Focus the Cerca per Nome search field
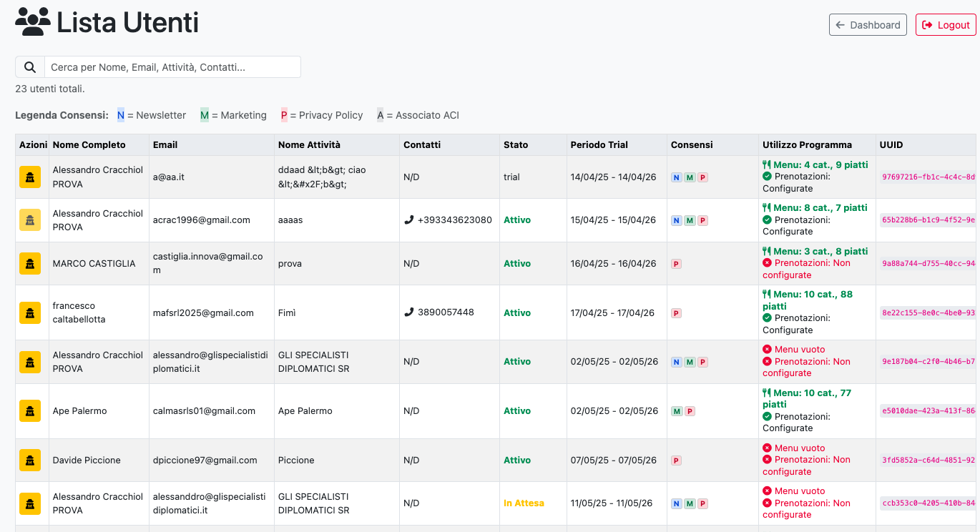 pos(172,67)
